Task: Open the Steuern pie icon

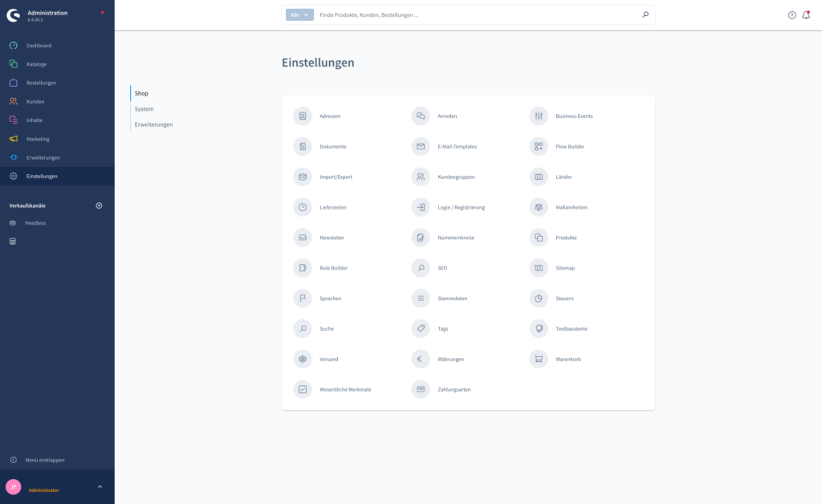Action: point(539,298)
